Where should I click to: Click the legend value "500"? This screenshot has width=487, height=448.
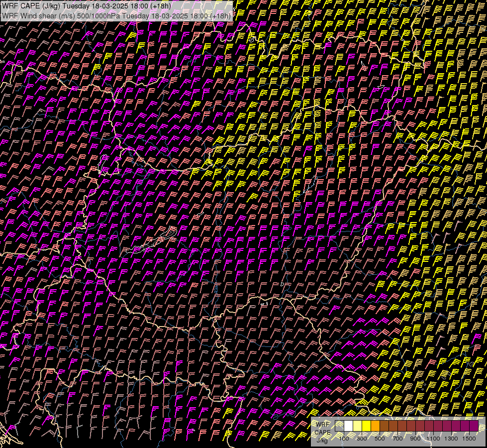click(380, 439)
